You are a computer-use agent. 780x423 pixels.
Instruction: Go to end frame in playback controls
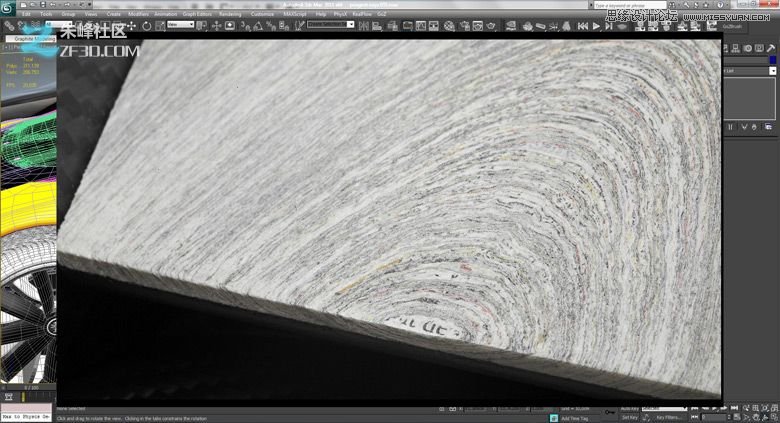coord(734,408)
